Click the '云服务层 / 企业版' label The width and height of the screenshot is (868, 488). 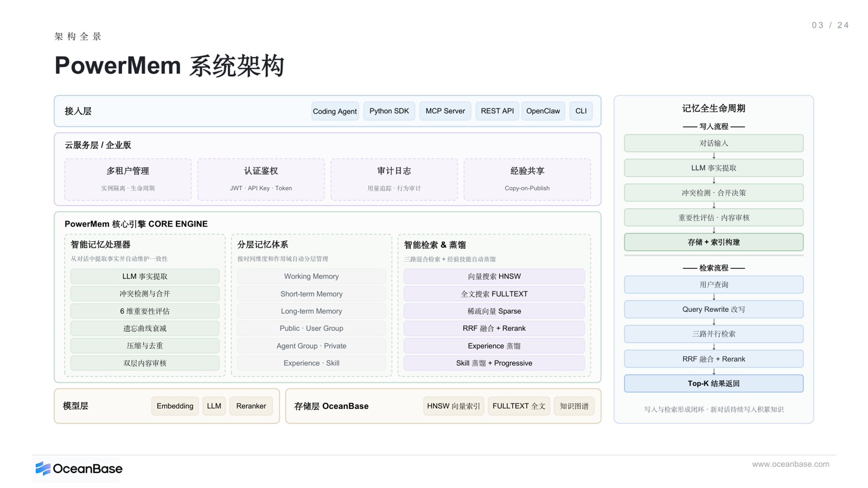(x=98, y=145)
